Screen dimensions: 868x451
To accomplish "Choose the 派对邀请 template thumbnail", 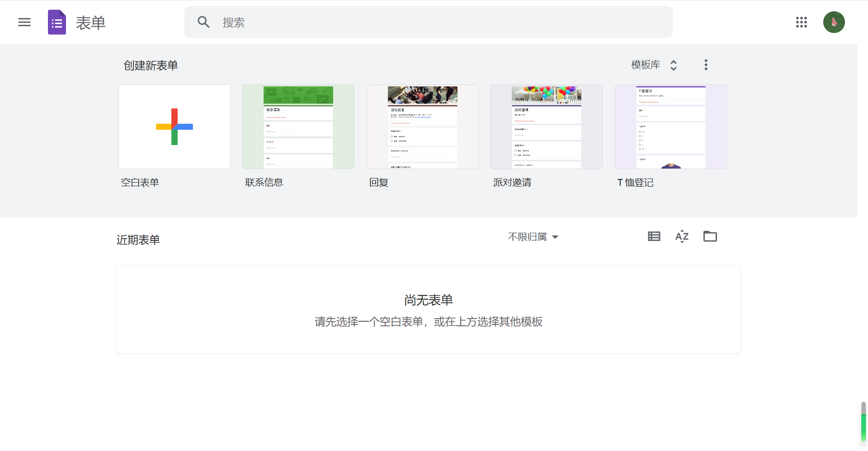I will 546,127.
